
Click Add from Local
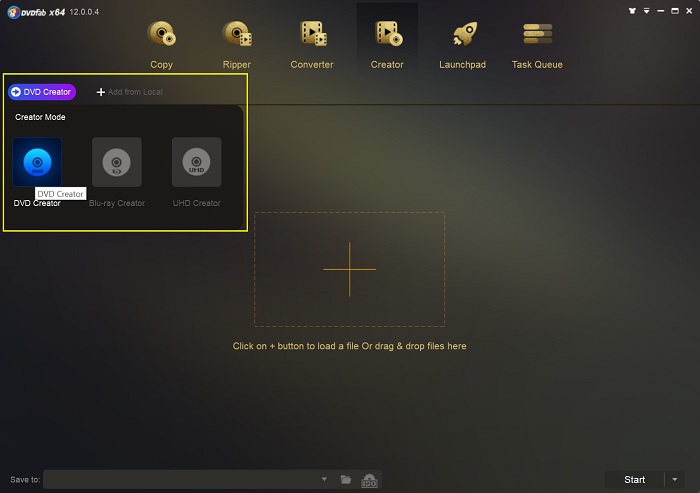tap(129, 92)
